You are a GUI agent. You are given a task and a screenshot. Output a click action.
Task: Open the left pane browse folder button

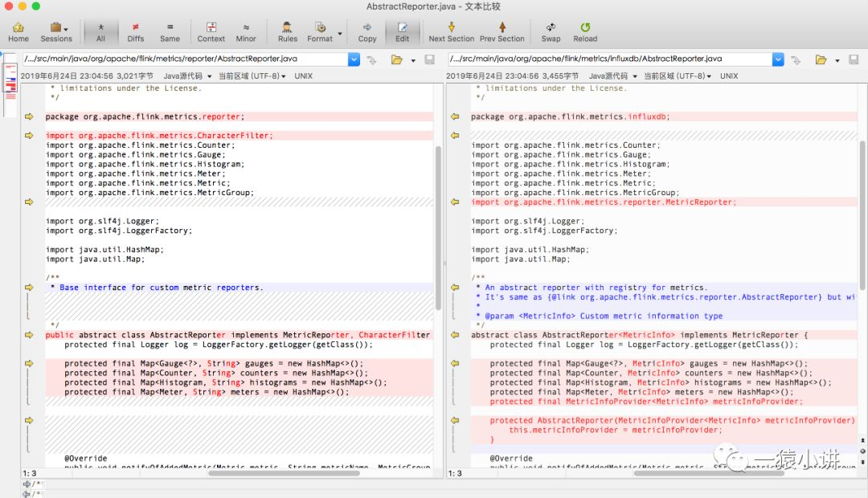[x=397, y=59]
